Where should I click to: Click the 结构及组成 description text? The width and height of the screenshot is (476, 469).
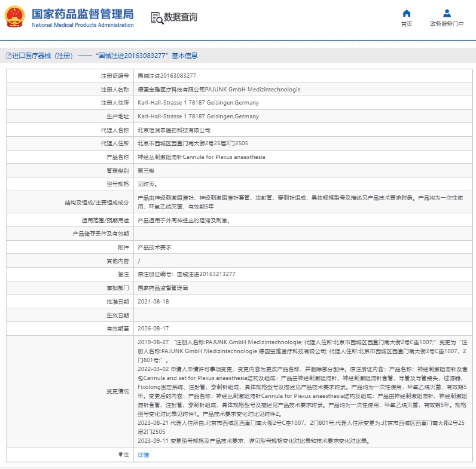(x=300, y=202)
